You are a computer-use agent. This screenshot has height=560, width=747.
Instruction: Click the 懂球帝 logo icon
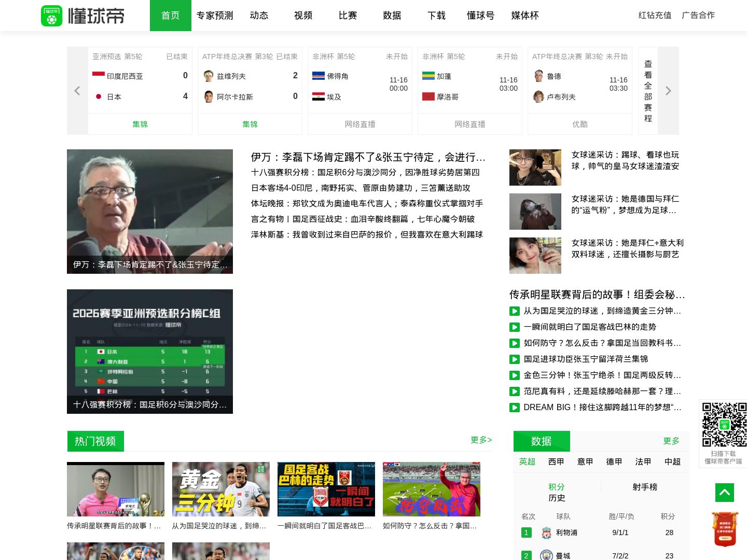[x=51, y=16]
